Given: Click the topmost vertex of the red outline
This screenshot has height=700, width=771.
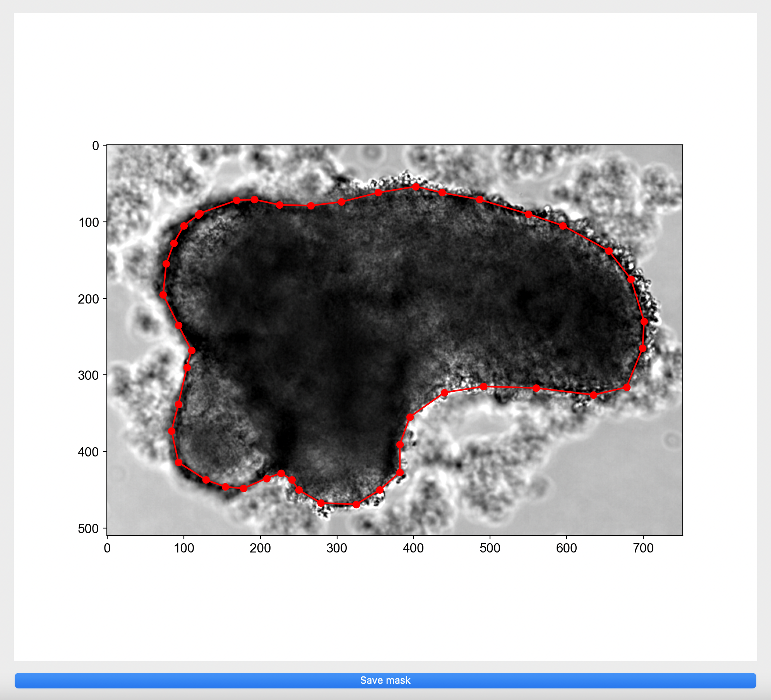Looking at the screenshot, I should pos(416,187).
